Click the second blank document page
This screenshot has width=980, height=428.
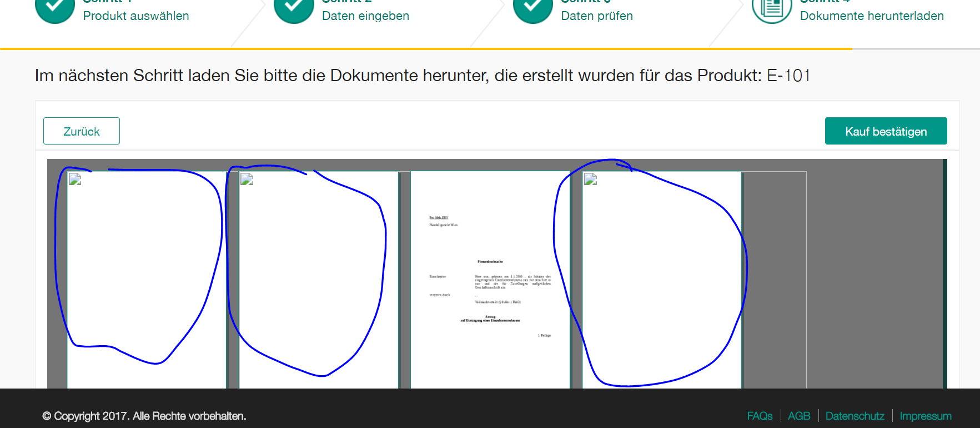point(319,280)
